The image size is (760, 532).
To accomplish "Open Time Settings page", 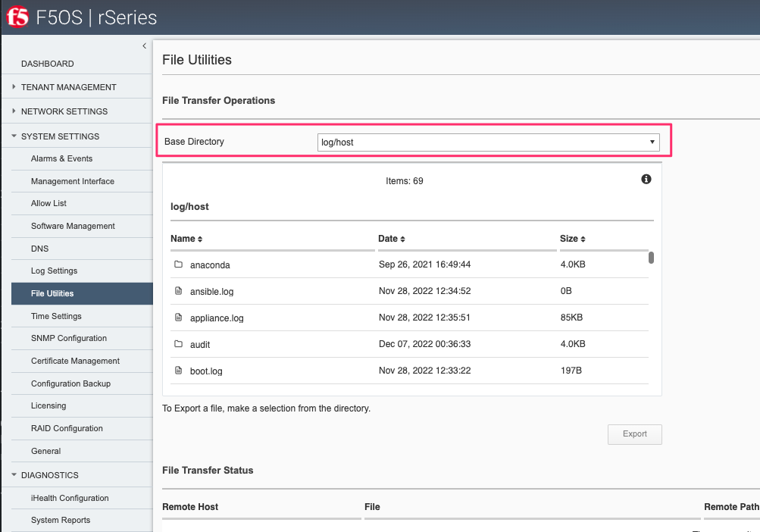I will point(56,316).
